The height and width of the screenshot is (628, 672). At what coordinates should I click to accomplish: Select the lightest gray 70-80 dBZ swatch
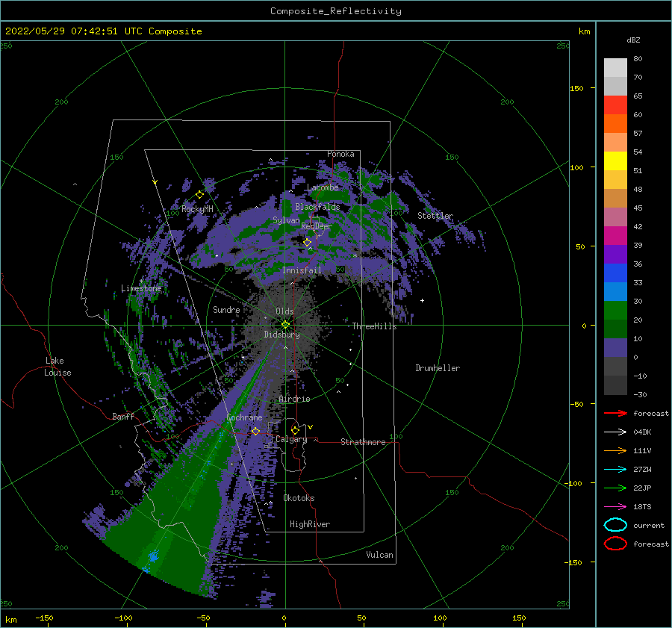[615, 68]
